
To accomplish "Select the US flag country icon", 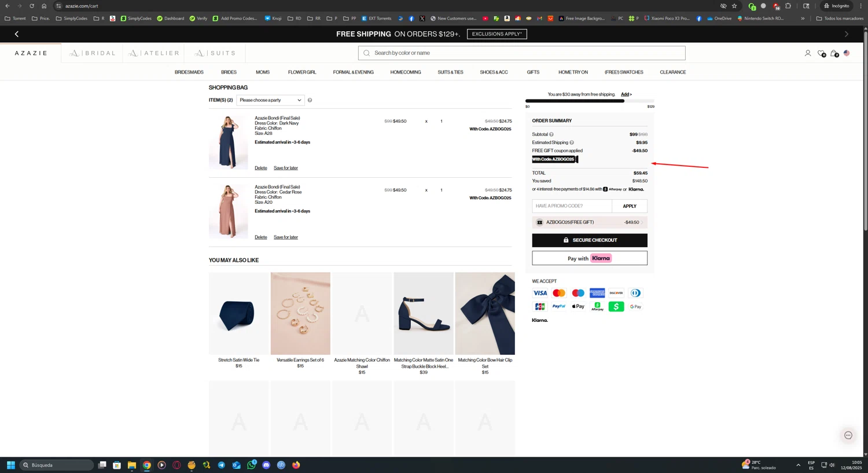I will [847, 53].
